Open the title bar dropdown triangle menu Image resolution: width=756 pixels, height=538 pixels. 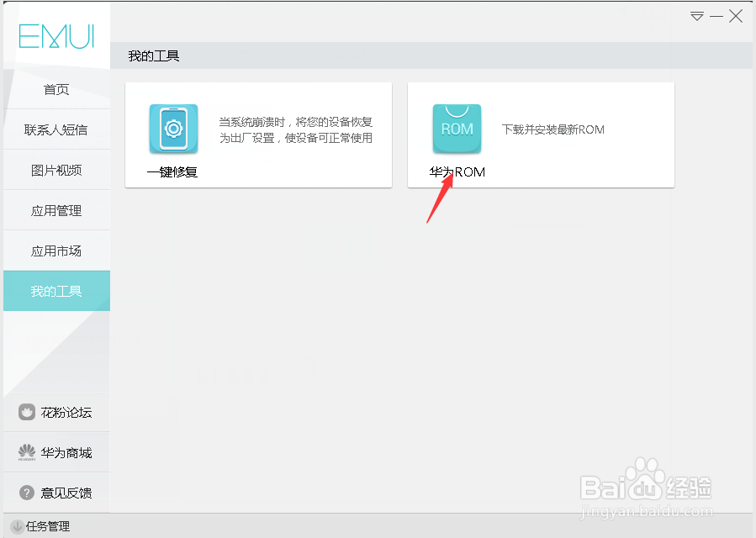pyautogui.click(x=696, y=16)
